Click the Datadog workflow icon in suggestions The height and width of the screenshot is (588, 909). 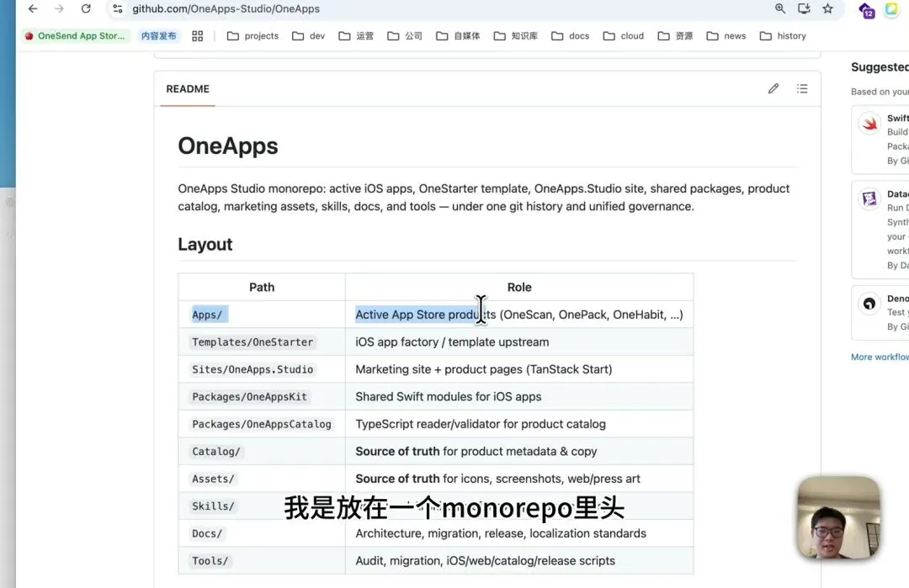click(x=869, y=199)
